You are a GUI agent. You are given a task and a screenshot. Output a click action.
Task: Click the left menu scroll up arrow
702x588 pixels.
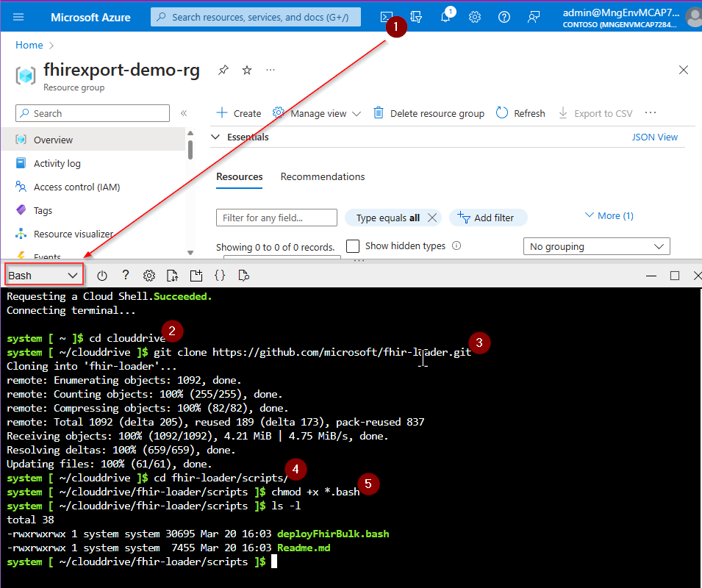(x=190, y=133)
